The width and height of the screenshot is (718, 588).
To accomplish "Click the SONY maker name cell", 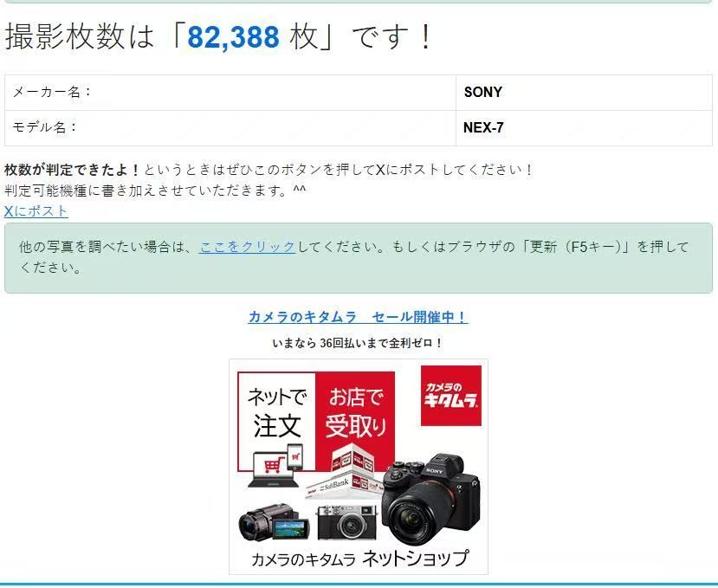I will pos(584,93).
